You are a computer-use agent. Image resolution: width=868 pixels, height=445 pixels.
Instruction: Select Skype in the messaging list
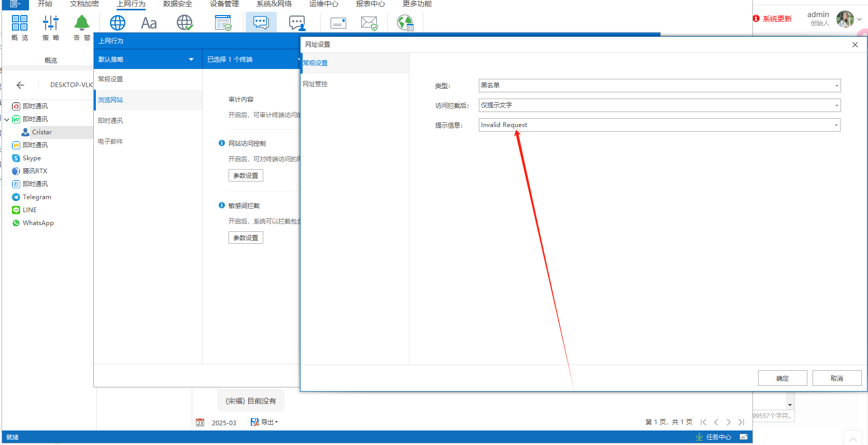click(32, 158)
